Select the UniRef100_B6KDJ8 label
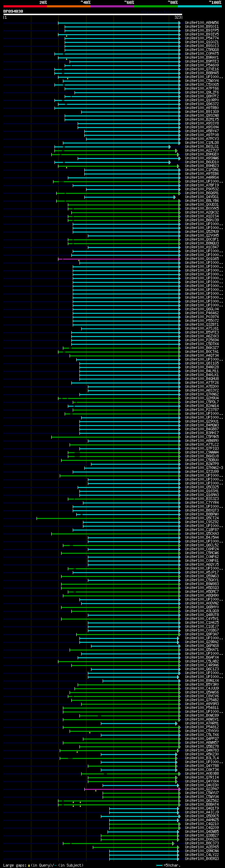This screenshot has width=225, height=868. pos(202,456)
